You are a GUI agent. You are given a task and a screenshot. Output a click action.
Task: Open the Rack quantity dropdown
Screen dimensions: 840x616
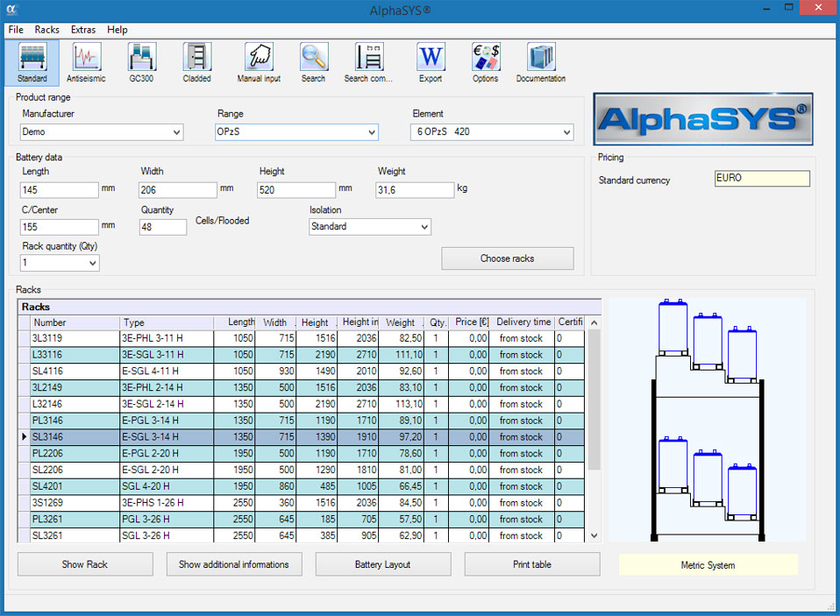(93, 263)
